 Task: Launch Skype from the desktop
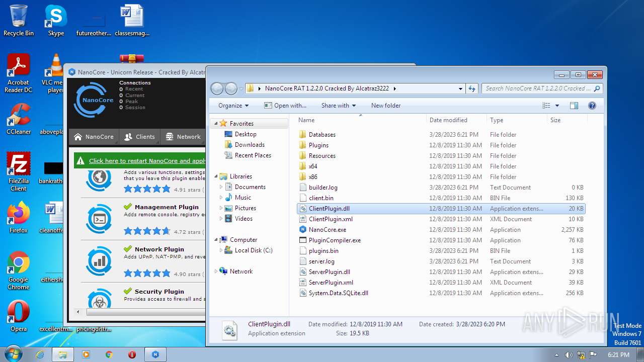pyautogui.click(x=56, y=20)
